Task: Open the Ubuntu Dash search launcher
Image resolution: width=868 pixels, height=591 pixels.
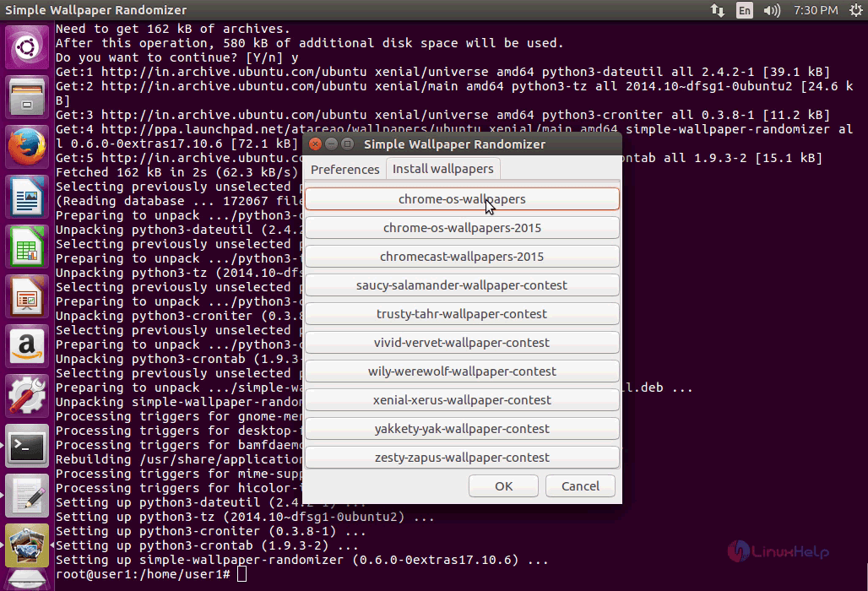Action: tap(26, 47)
